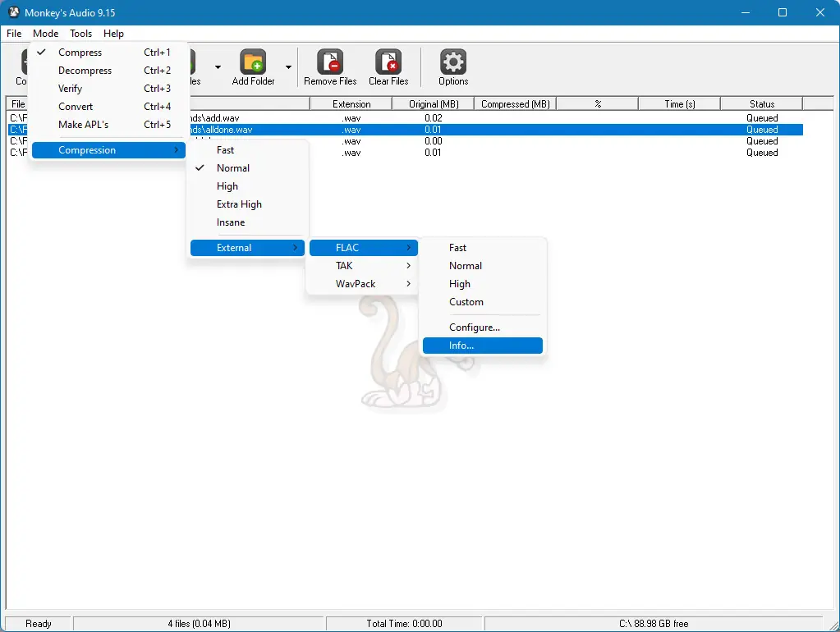Minimize the Monkey's Audio window
Image resolution: width=840 pixels, height=632 pixels.
tap(746, 12)
